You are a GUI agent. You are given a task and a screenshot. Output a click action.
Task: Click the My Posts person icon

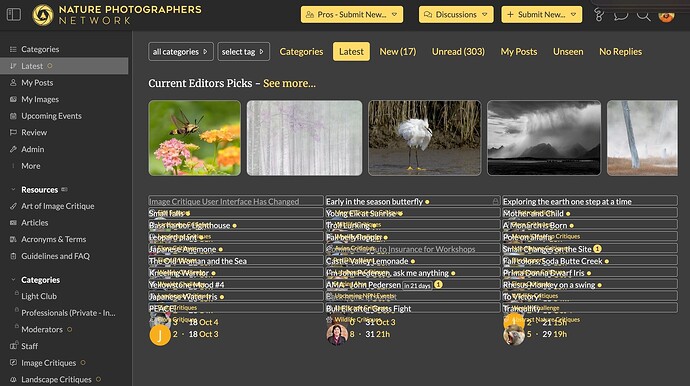[13, 83]
